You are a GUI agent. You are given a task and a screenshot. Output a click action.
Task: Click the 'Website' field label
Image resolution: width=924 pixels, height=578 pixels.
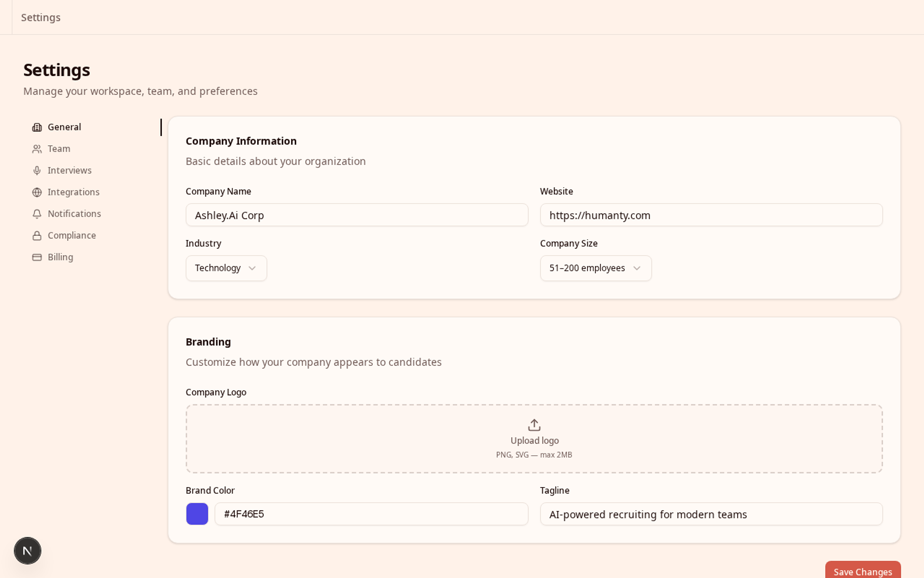point(556,191)
